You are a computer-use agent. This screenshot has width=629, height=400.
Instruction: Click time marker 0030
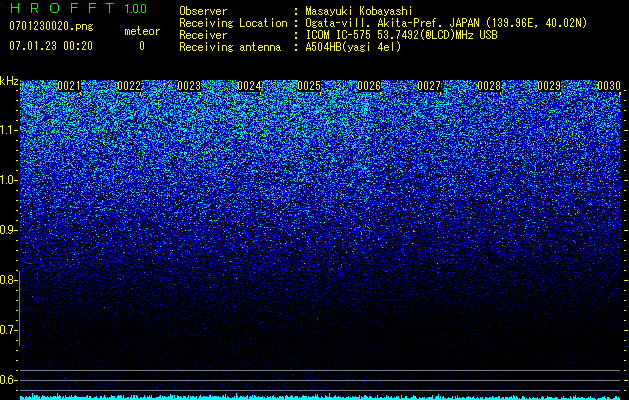pyautogui.click(x=609, y=86)
